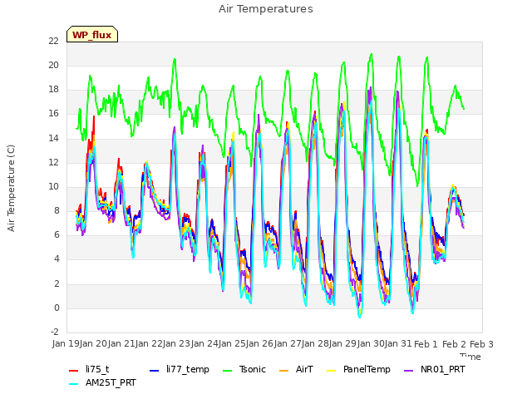The height and width of the screenshot is (399, 532).
Task: Click the NR01_PRT legend entry
Action: click(443, 369)
